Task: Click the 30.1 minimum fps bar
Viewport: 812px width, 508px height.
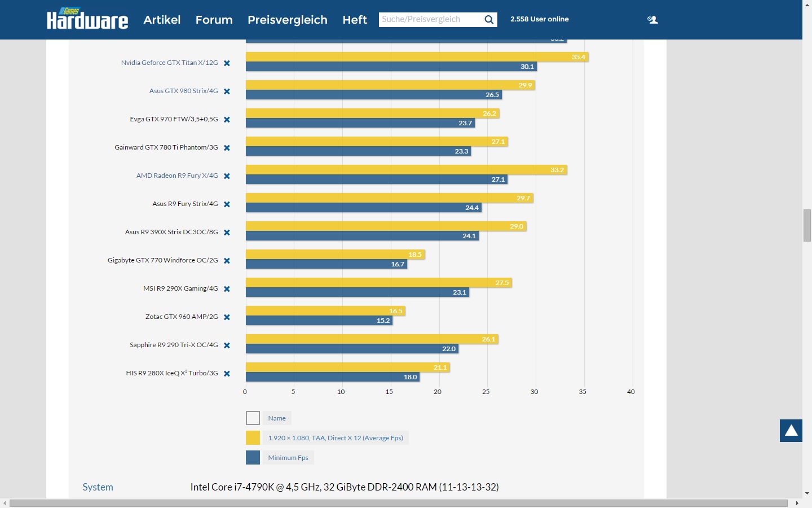Action: [391, 67]
